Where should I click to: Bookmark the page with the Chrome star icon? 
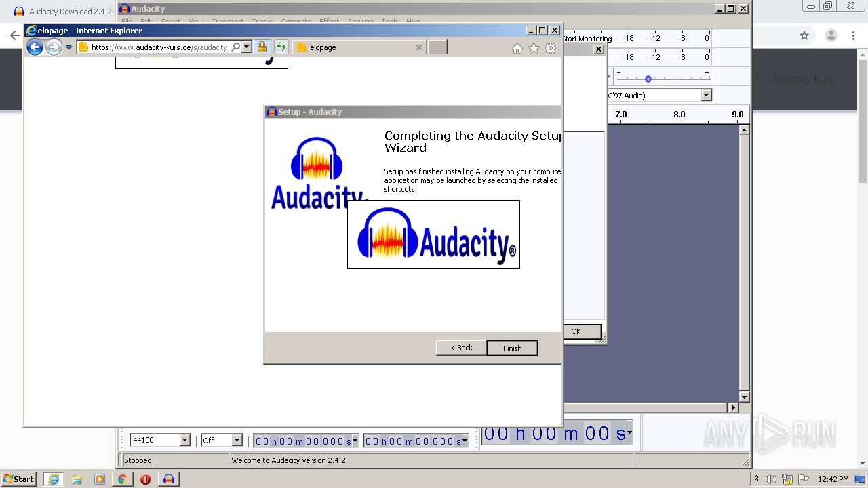pos(804,35)
